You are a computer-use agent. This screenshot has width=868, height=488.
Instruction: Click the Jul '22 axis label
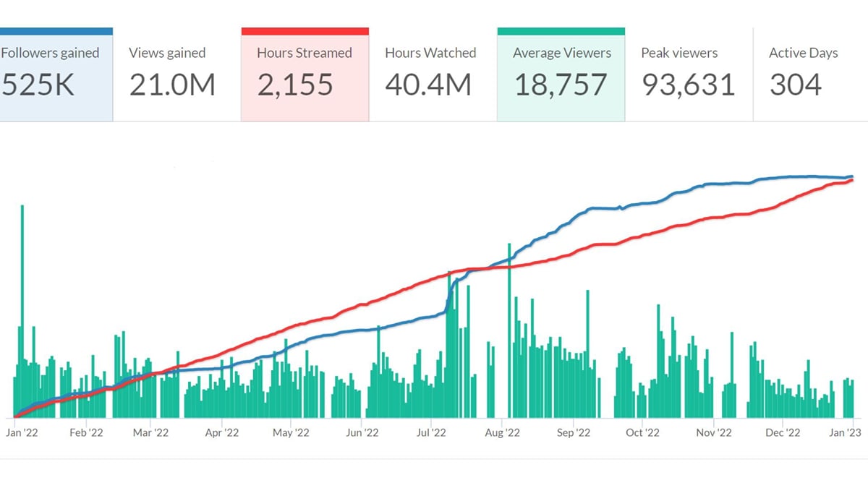pos(431,432)
